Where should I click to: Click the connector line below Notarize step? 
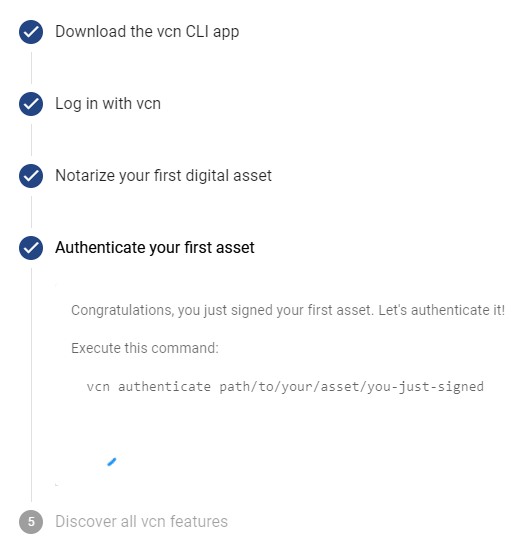coord(31,212)
